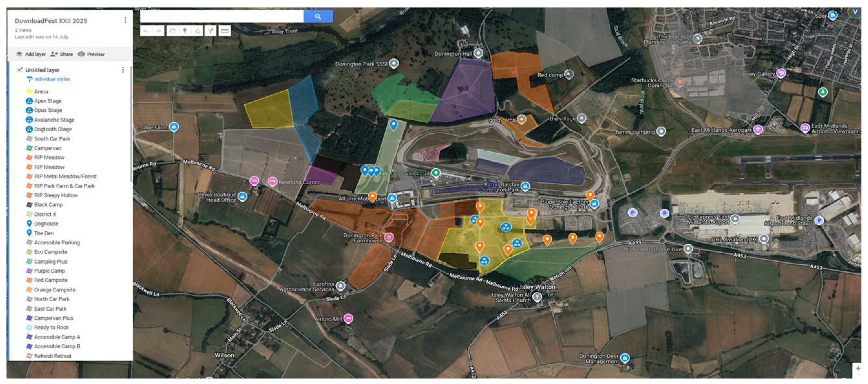Click into the map search field
Screen dimensions: 868x384
pos(222,16)
